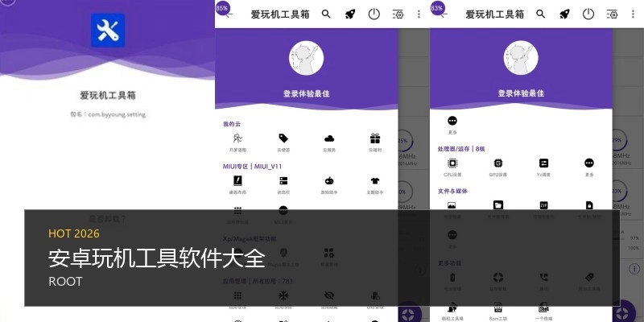Open 刷机工具箱 in the right screenshot
The image size is (644, 322).
point(453,312)
